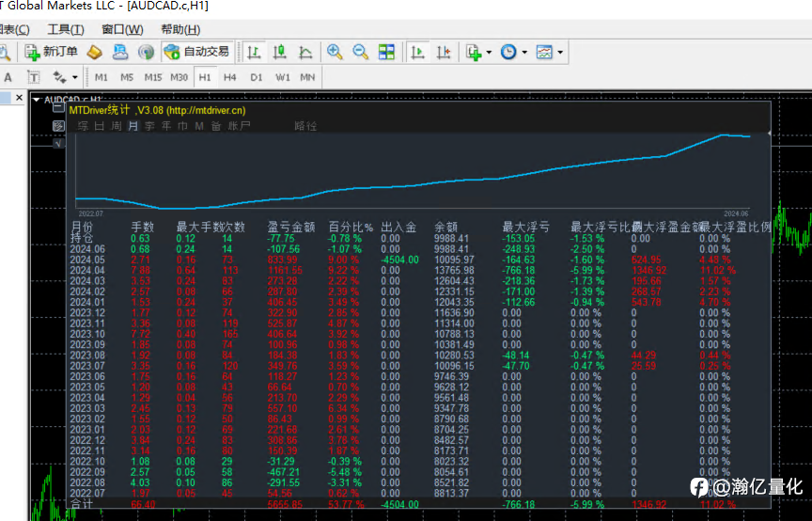Image resolution: width=812 pixels, height=521 pixels.
Task: Click the √ button on the MTDriver panel
Action: pyautogui.click(x=58, y=144)
